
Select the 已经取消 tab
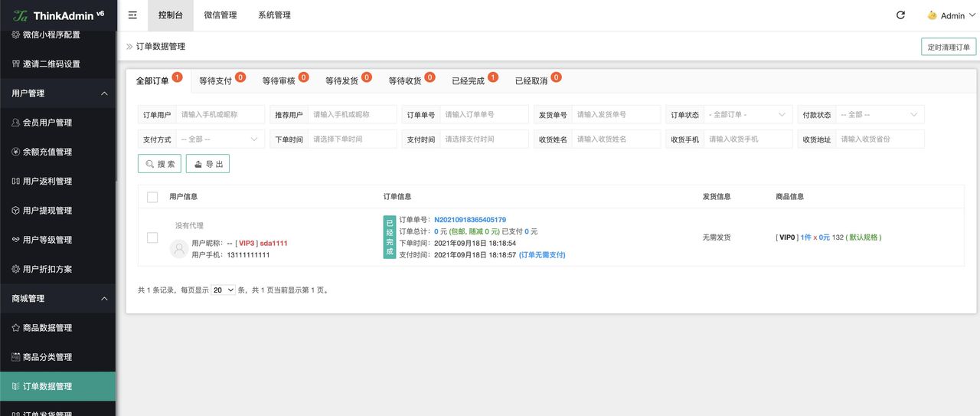[537, 80]
